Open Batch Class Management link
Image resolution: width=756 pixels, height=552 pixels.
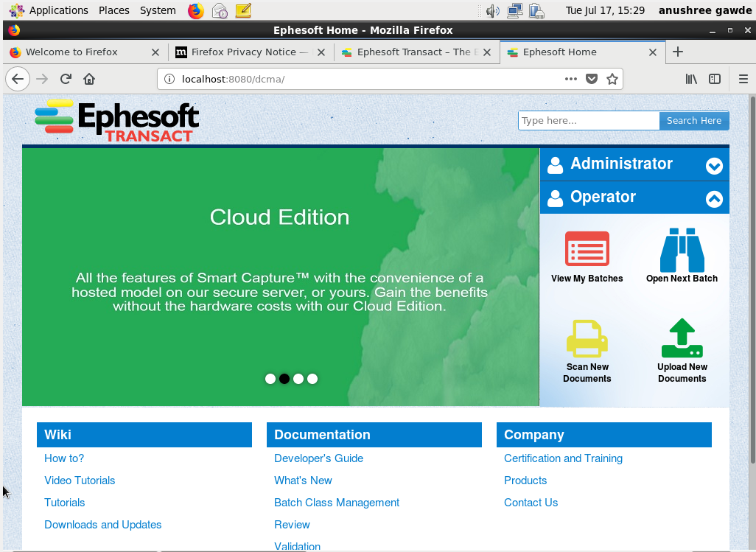tap(337, 503)
